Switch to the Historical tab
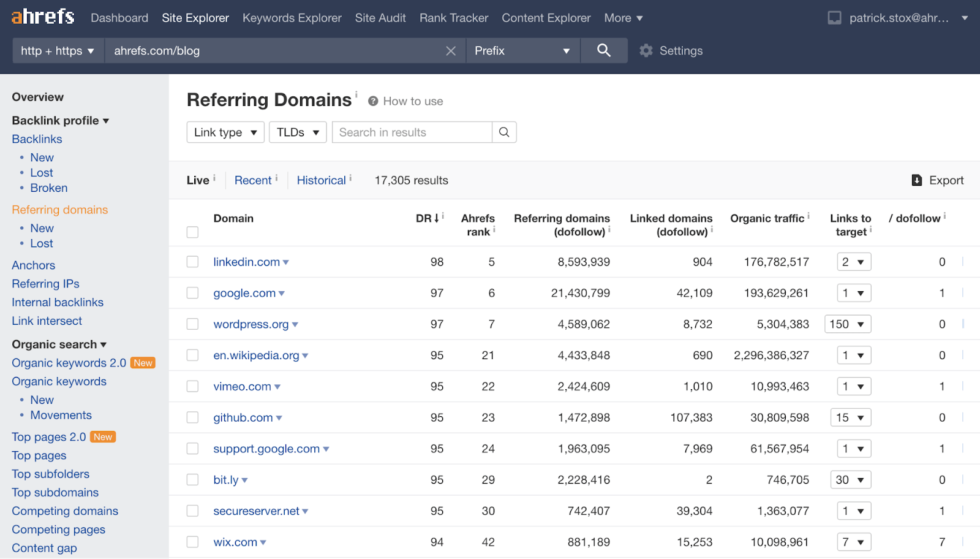This screenshot has width=980, height=559. (x=322, y=180)
